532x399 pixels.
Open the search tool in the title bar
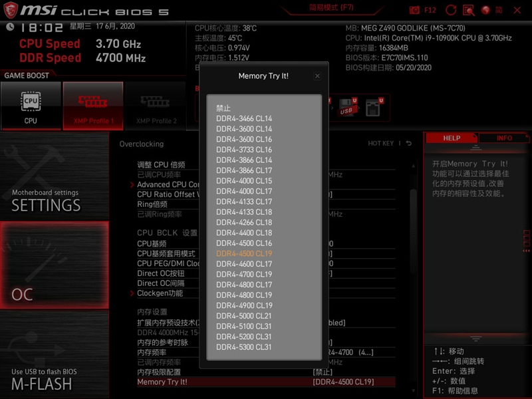[468, 9]
